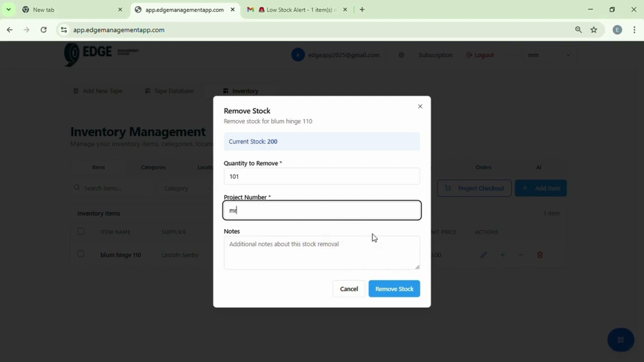Select the Items sub-tab
The image size is (644, 362).
pyautogui.click(x=98, y=167)
